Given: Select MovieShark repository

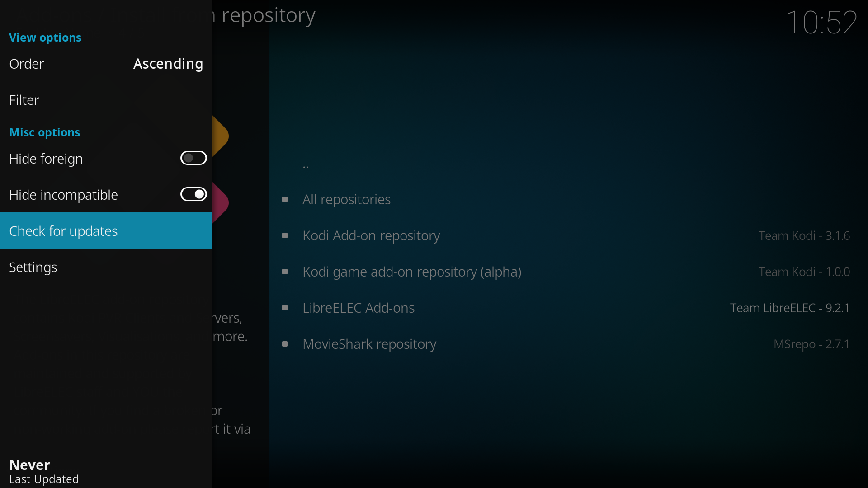Looking at the screenshot, I should pyautogui.click(x=369, y=344).
